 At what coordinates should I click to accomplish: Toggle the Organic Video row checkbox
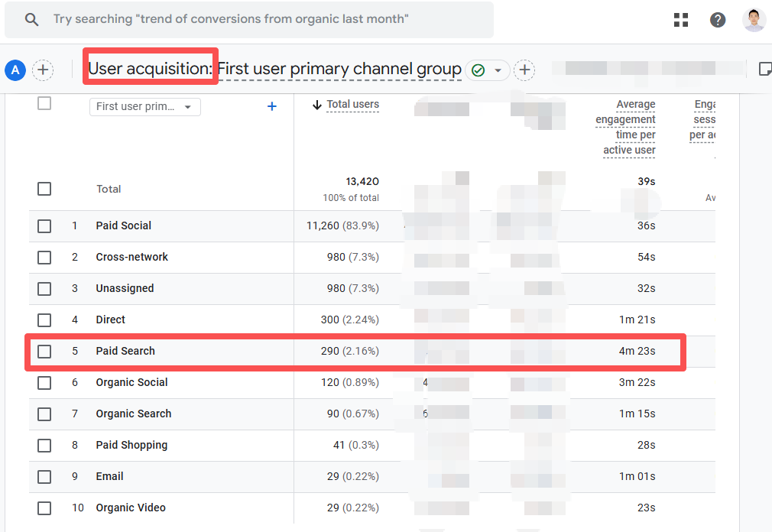(44, 508)
